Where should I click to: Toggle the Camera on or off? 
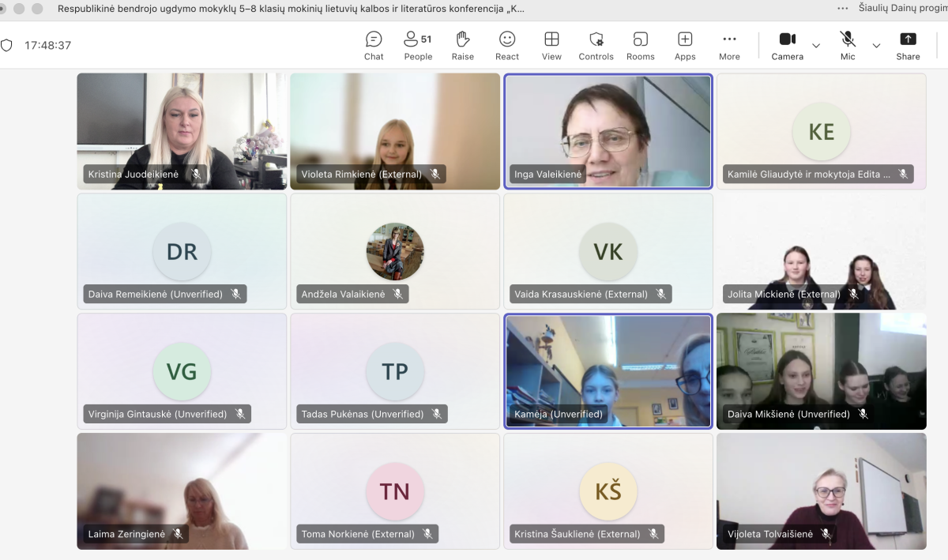pyautogui.click(x=787, y=45)
